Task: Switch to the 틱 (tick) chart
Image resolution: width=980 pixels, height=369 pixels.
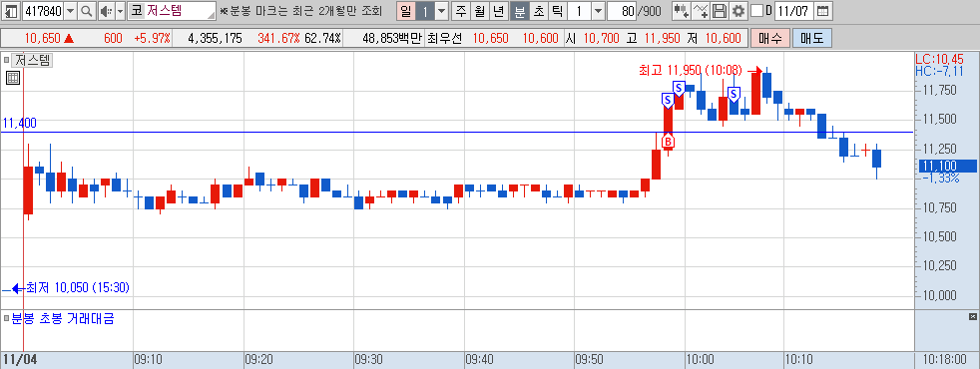Action: tap(557, 11)
